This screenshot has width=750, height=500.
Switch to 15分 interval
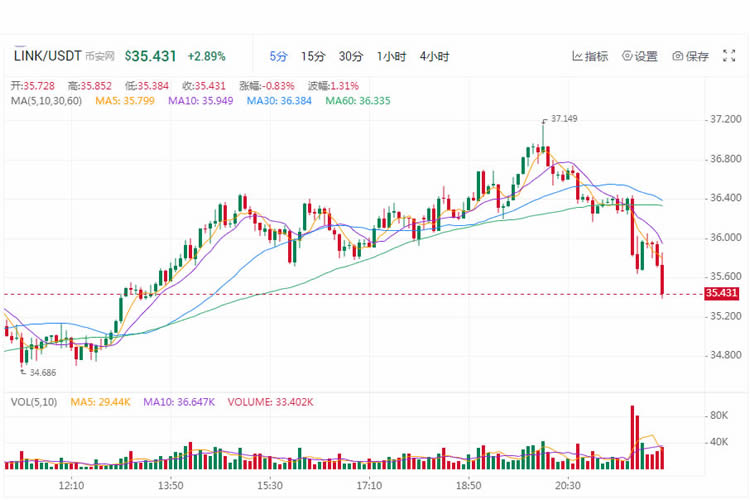tap(313, 56)
